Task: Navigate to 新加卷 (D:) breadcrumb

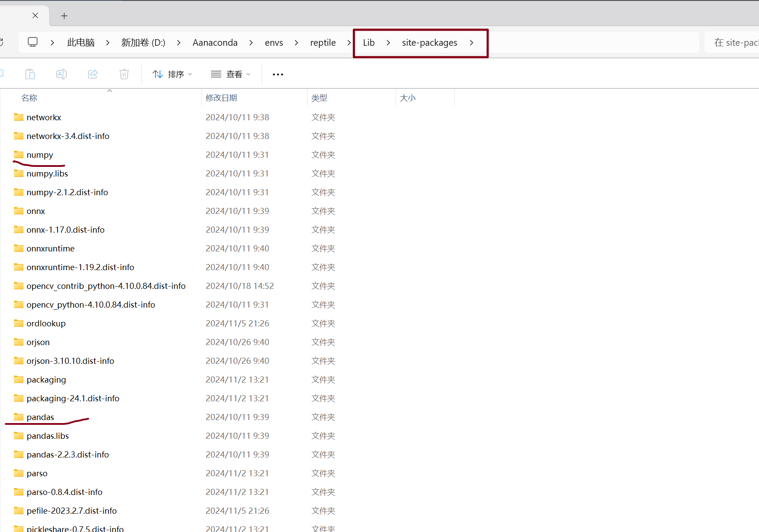Action: point(143,43)
